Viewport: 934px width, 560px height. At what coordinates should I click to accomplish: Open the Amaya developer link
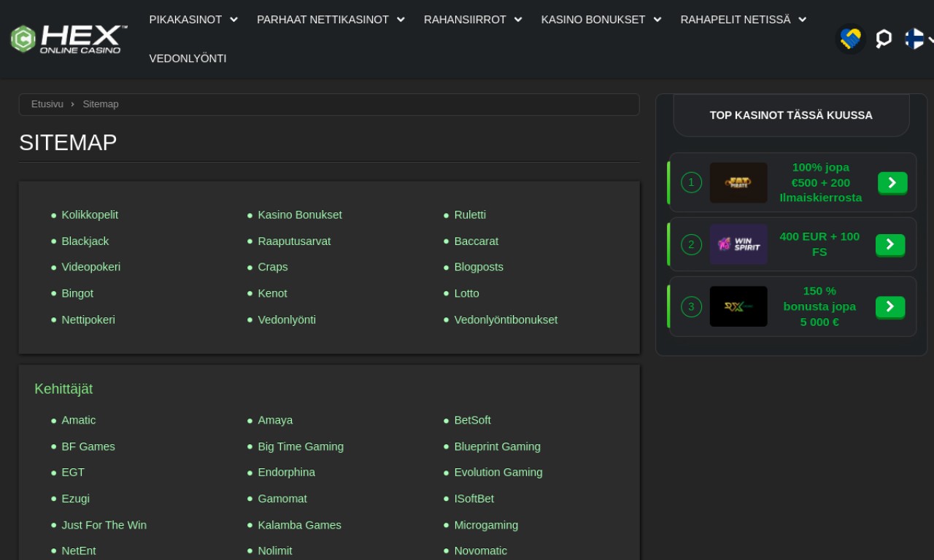coord(275,420)
